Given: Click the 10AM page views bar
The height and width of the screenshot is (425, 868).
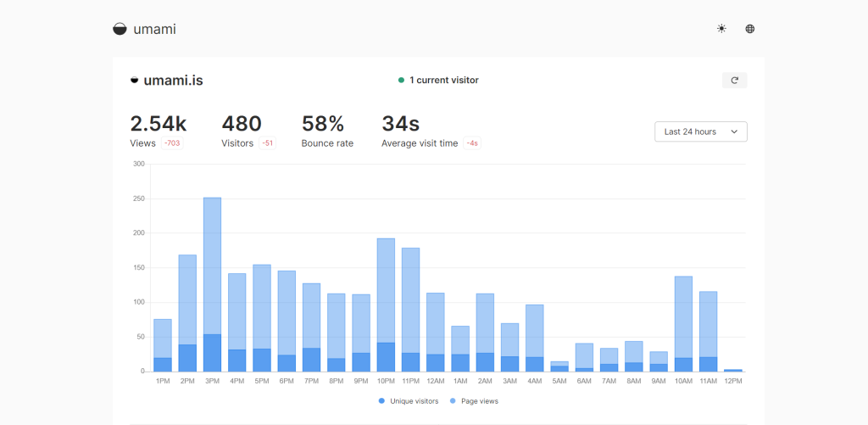Looking at the screenshot, I should [x=683, y=317].
